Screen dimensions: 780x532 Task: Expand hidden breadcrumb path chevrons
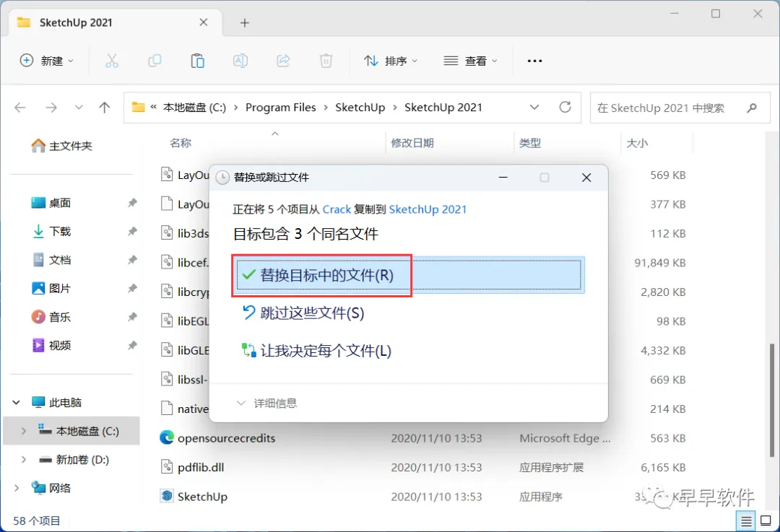[153, 108]
